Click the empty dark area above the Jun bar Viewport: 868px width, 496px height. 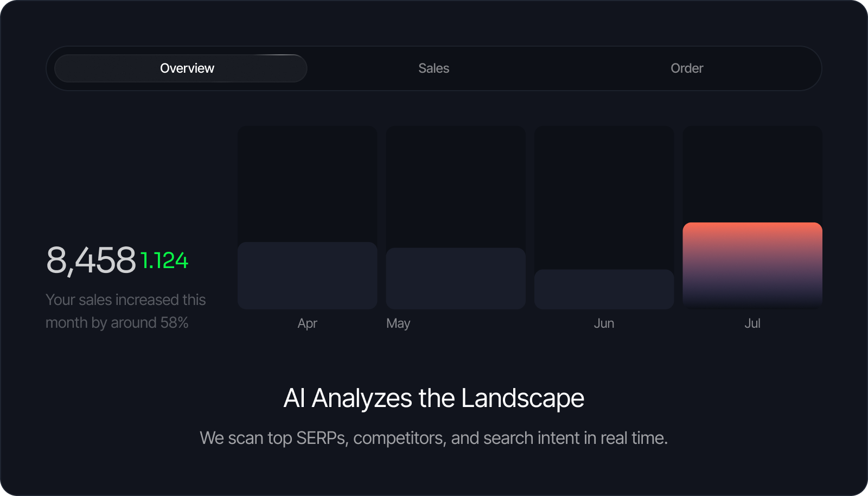604,197
